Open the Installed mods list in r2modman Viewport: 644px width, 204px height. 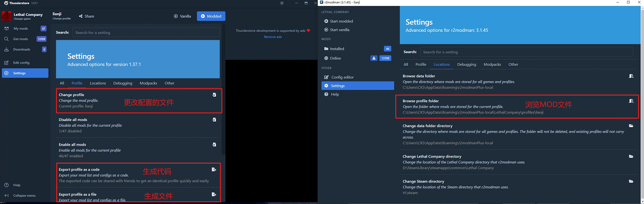point(337,49)
